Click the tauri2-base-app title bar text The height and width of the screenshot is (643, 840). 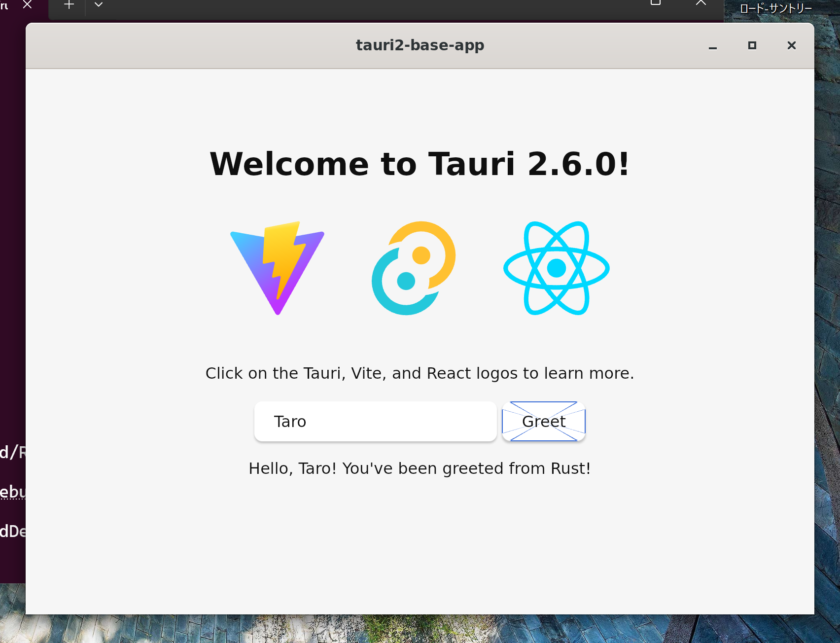(420, 45)
